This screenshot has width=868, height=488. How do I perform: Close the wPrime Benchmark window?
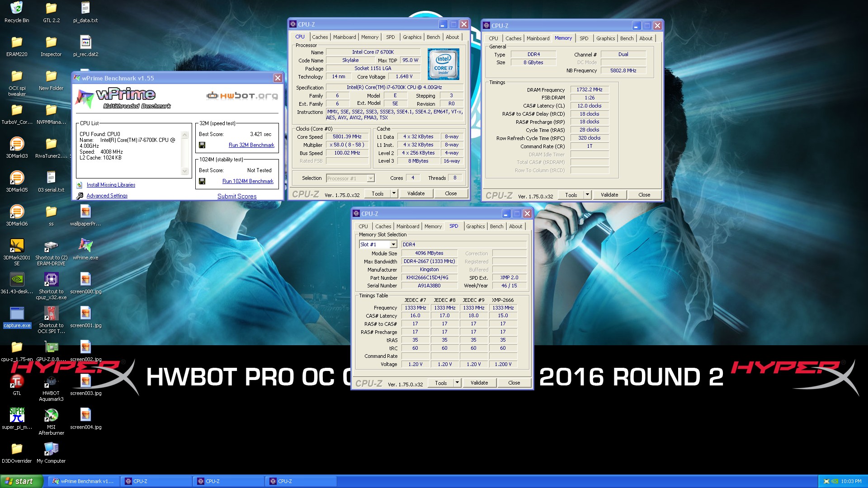pos(278,78)
